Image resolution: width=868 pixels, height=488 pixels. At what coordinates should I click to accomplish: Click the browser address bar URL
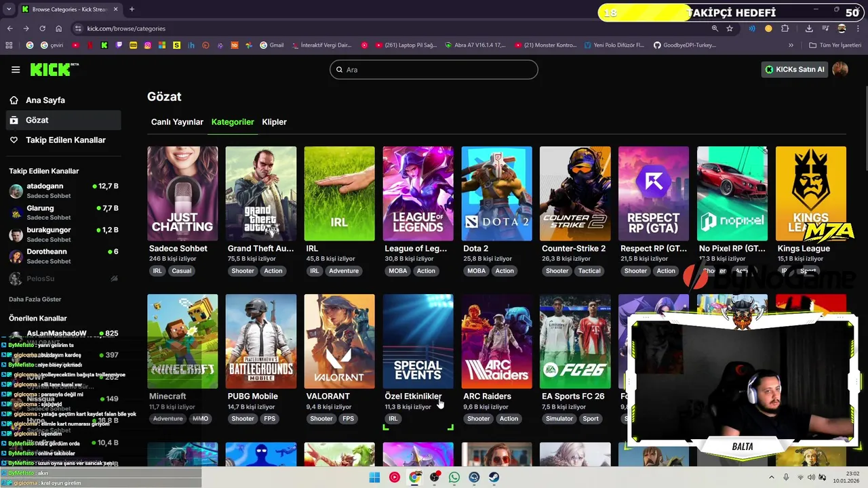point(126,28)
